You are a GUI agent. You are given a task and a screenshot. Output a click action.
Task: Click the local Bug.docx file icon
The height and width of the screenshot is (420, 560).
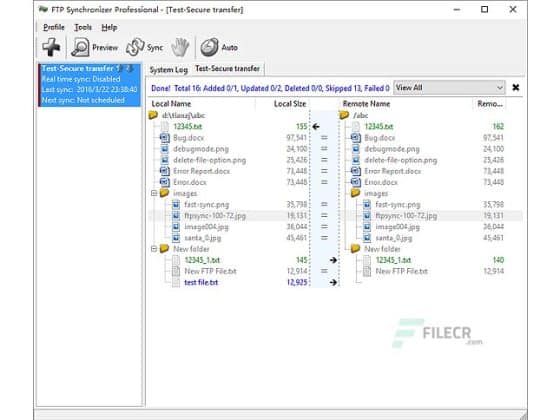click(165, 138)
